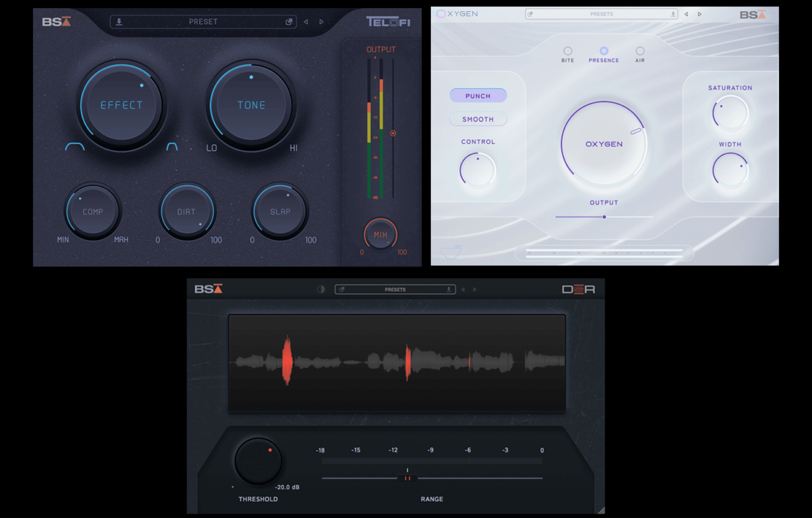The width and height of the screenshot is (812, 518).
Task: Enable the Smooth mode button
Action: coord(478,119)
